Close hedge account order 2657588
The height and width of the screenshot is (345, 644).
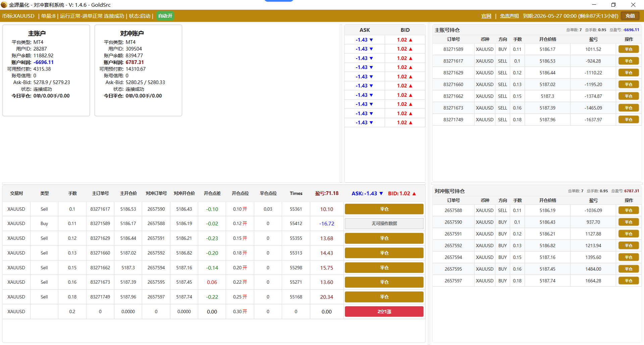point(628,210)
